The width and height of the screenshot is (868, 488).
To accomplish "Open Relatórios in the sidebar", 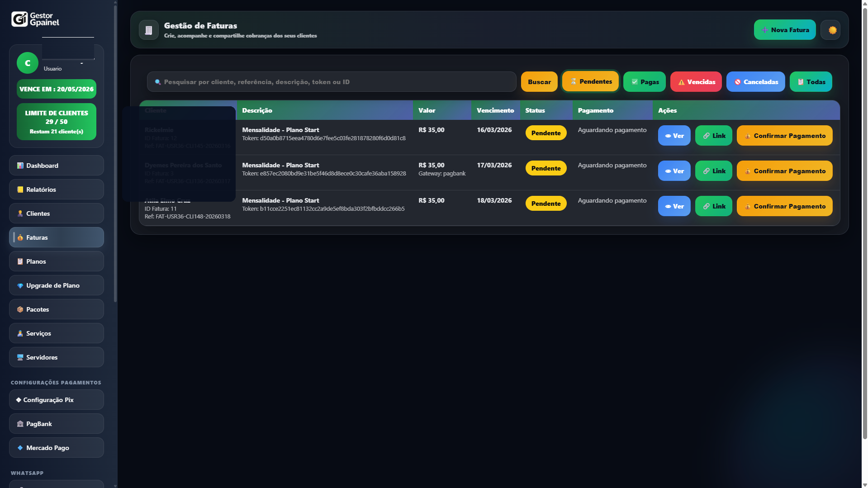I will click(56, 190).
